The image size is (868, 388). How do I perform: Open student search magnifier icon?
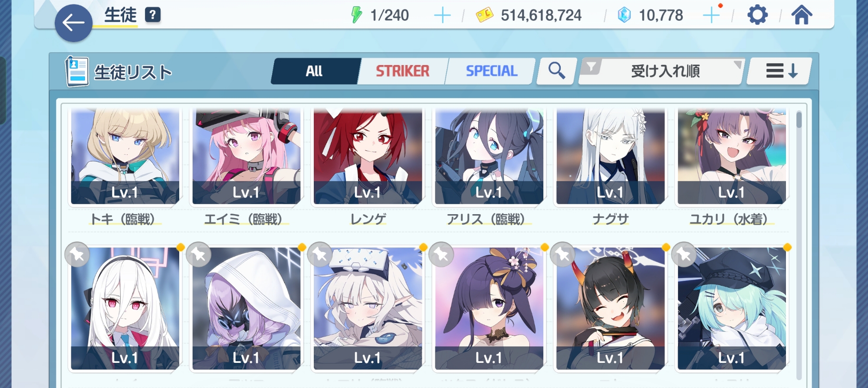(557, 71)
